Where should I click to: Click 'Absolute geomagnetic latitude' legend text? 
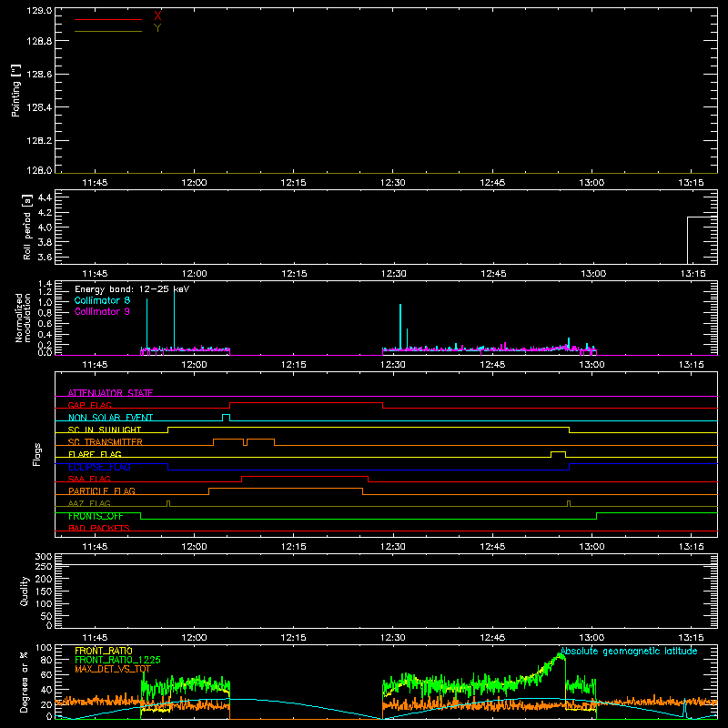point(629,652)
